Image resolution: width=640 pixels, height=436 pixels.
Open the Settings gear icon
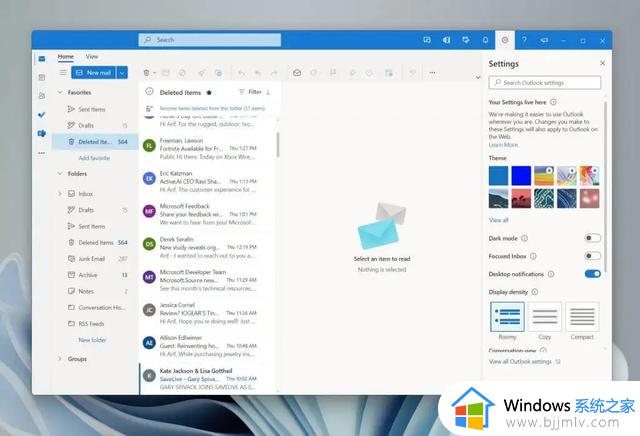click(x=505, y=40)
